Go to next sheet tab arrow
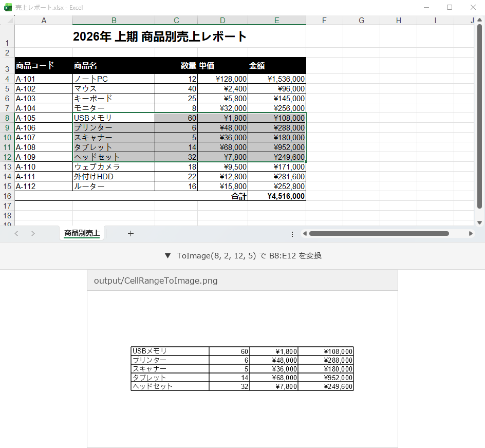485x448 pixels. (33, 234)
